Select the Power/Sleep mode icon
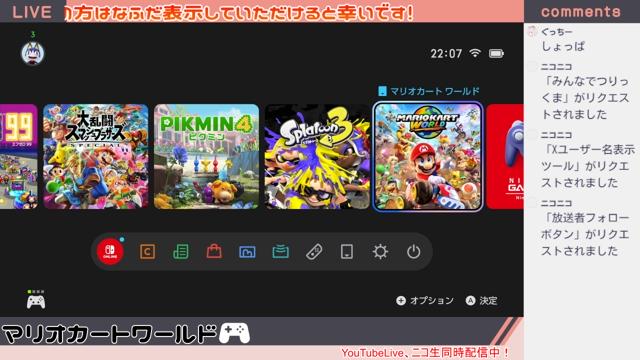Image resolution: width=640 pixels, height=360 pixels. point(413,252)
